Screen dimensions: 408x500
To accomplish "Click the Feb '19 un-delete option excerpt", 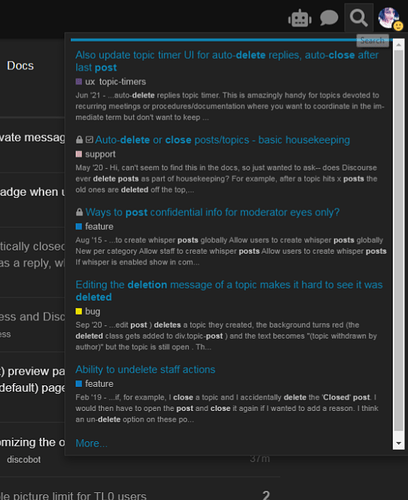I will [227, 408].
